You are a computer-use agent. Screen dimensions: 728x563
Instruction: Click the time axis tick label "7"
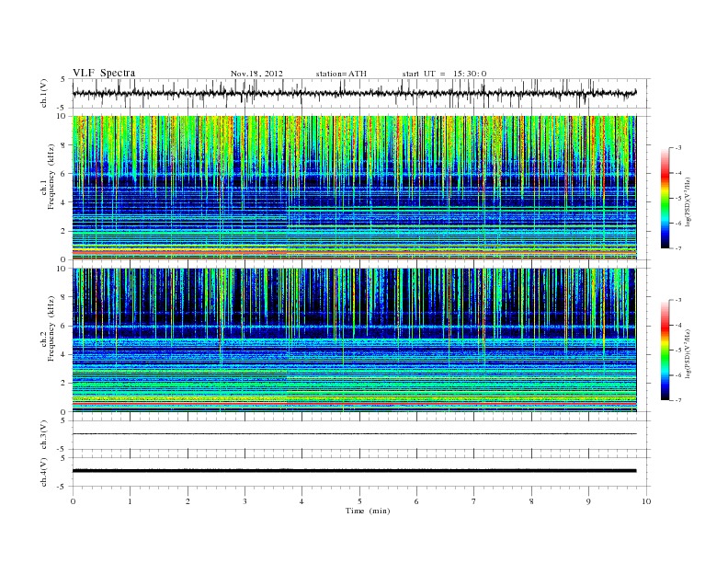(x=474, y=501)
